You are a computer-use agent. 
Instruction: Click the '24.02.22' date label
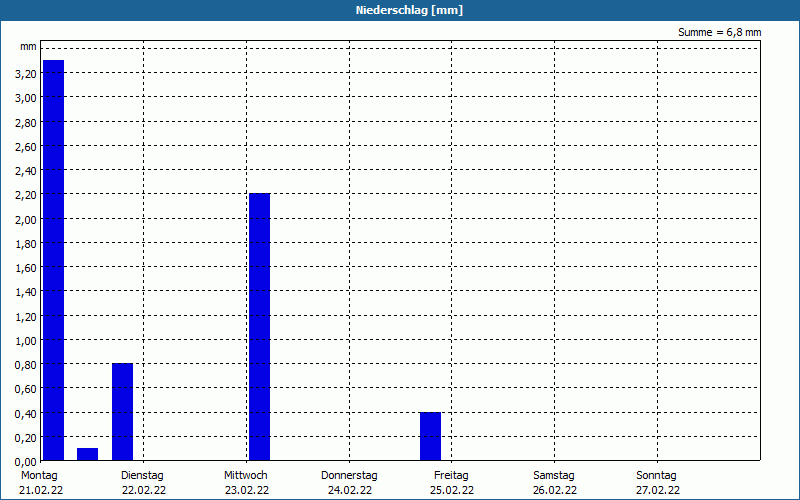[x=349, y=491]
